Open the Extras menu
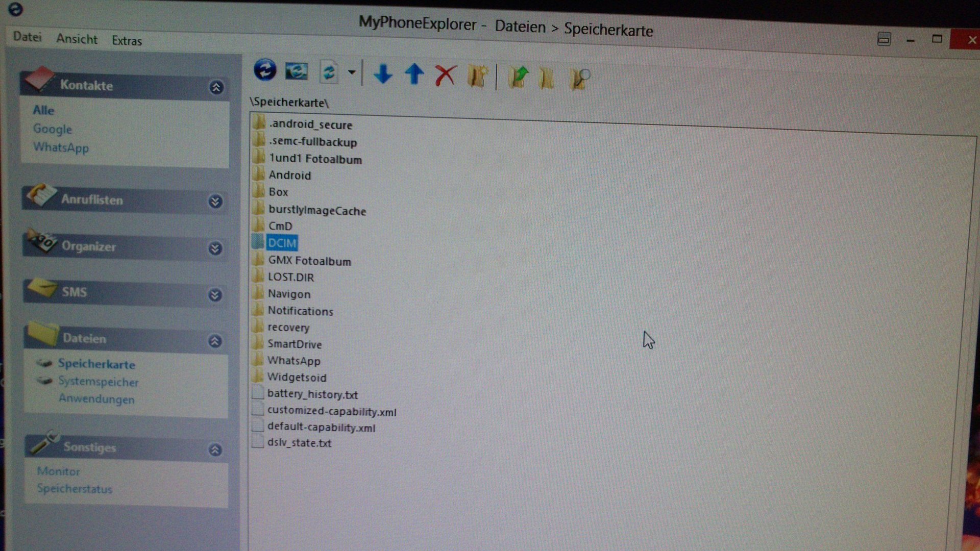 [x=127, y=41]
